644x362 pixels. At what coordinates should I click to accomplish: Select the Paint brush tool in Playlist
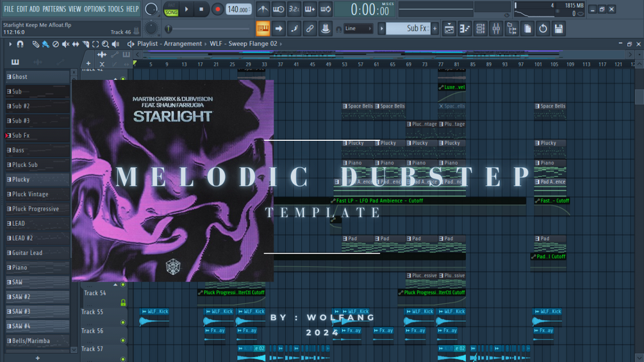point(45,44)
